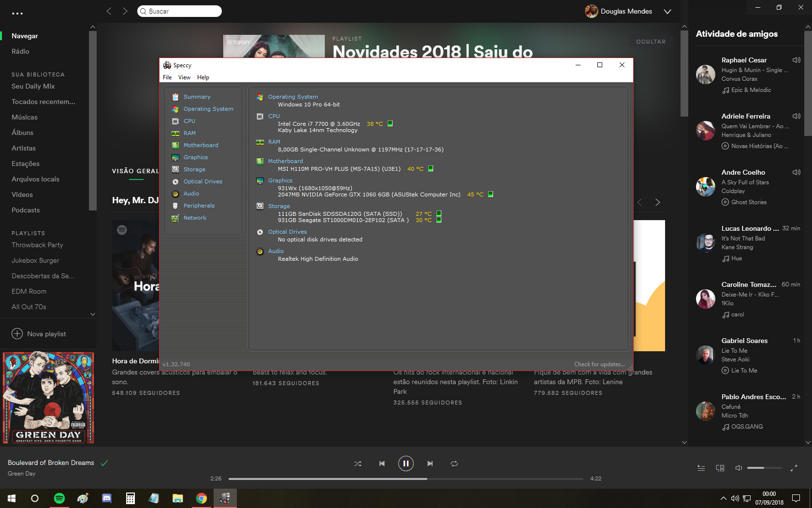This screenshot has width=812, height=508.
Task: Click the Check for updates link
Action: click(x=599, y=364)
